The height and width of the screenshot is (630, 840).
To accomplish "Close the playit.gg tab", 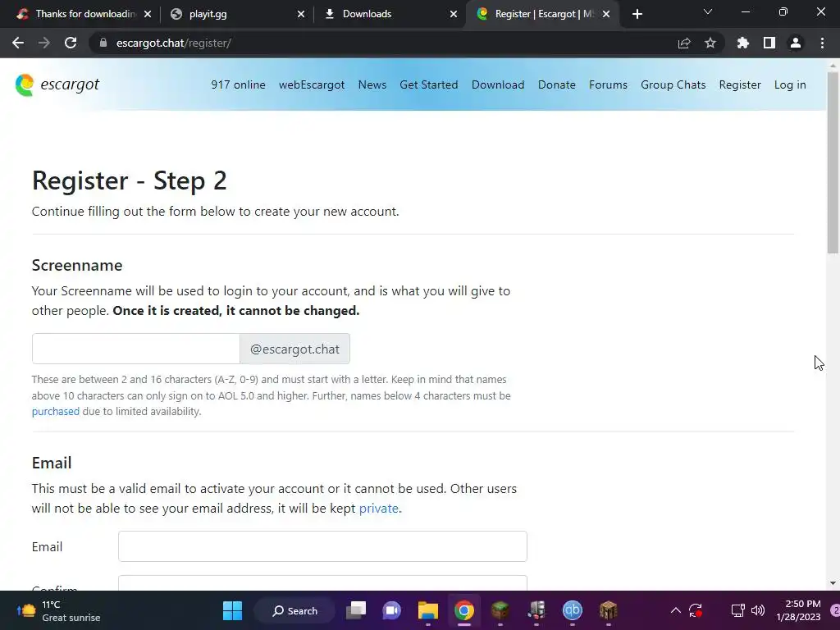I will point(301,14).
